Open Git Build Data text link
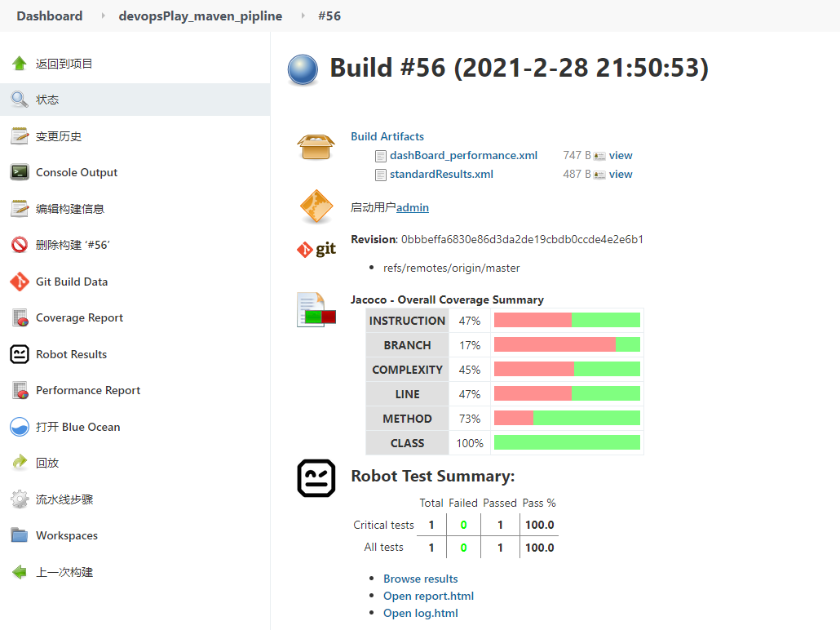The height and width of the screenshot is (630, 840). (72, 282)
